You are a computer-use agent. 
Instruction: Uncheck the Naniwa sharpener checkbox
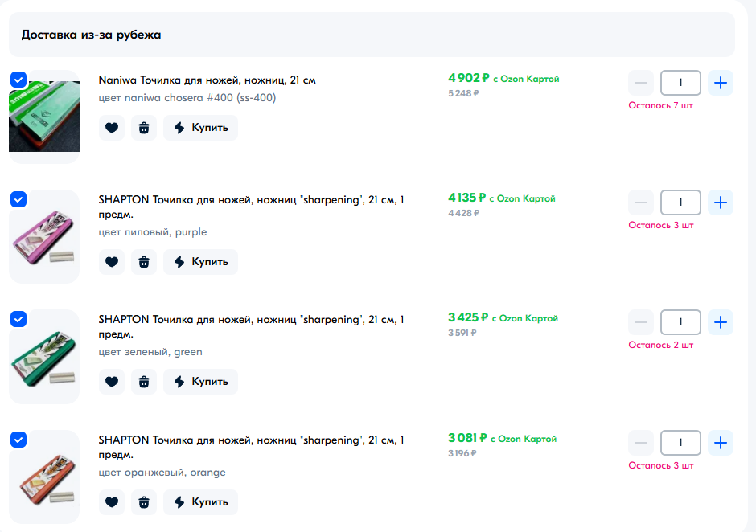point(18,80)
